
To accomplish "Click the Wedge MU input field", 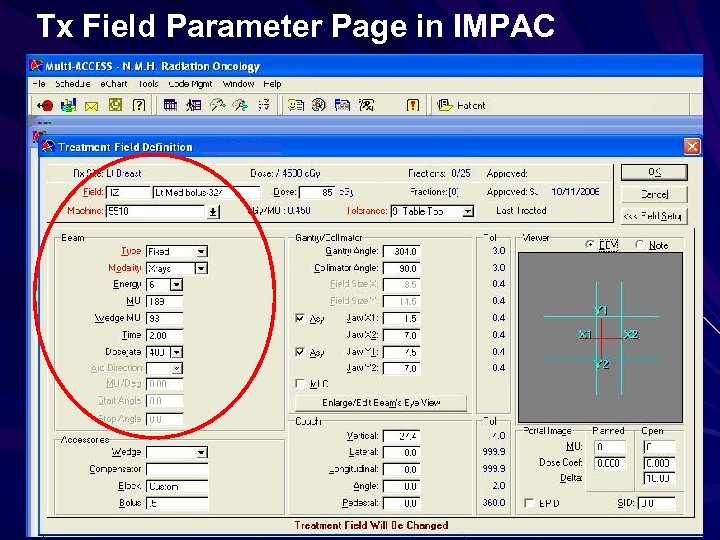I will pyautogui.click(x=164, y=318).
